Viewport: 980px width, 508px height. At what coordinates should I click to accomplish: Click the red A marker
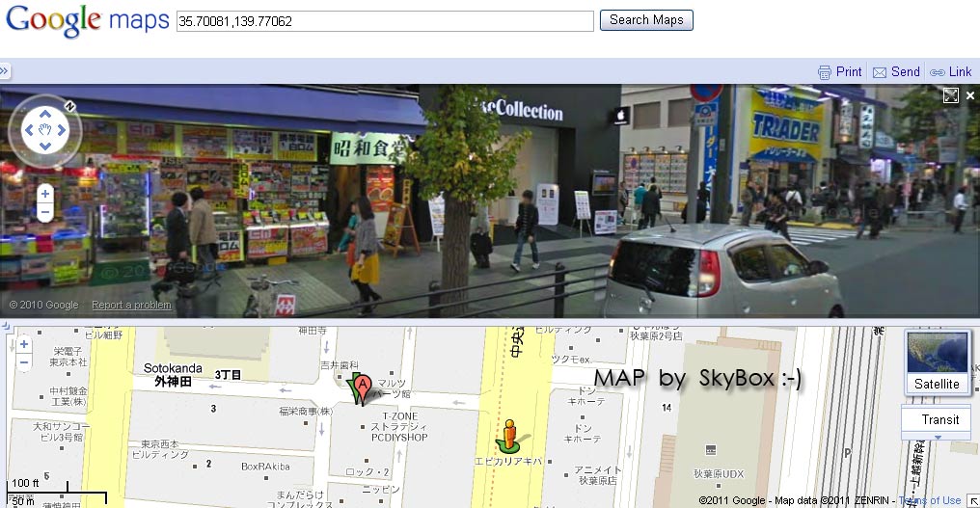click(363, 388)
